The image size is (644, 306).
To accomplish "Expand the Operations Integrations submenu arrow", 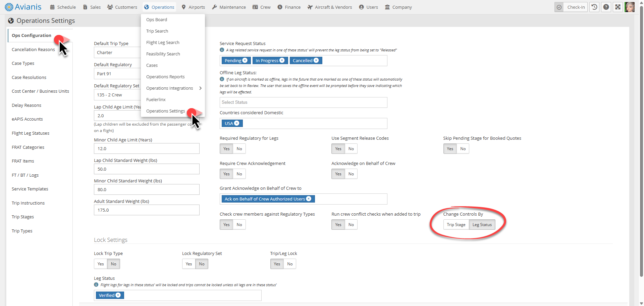I will click(x=200, y=88).
